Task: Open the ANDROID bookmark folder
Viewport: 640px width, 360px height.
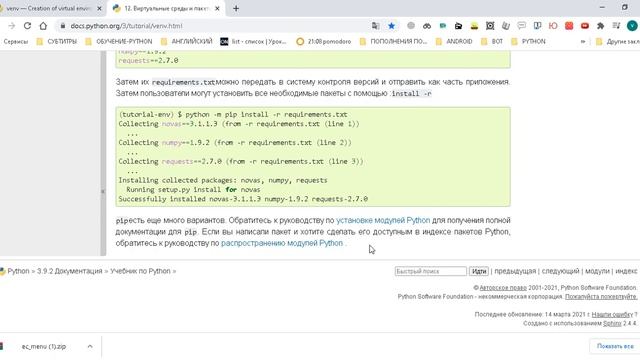Action: click(454, 42)
